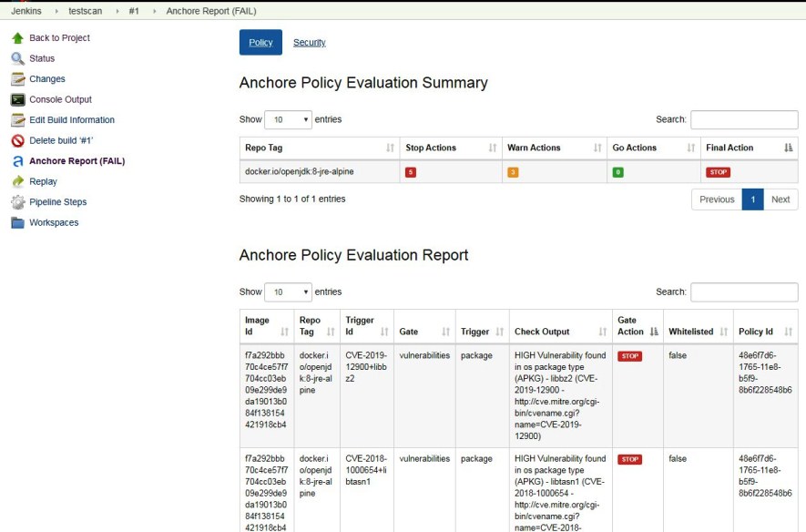Viewport: 806px width, 532px height.
Task: Open the Changes notepad icon
Action: 17,79
